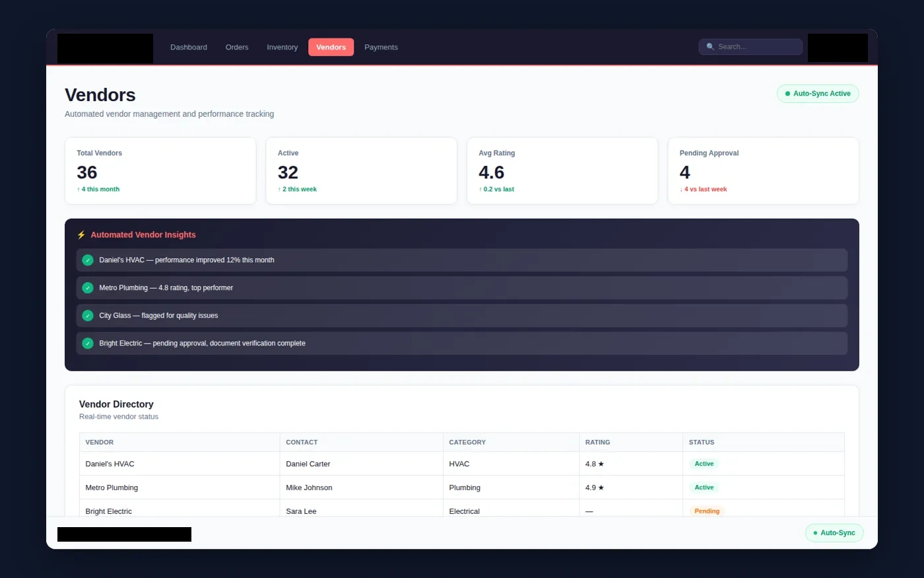Click the STATUS column header
Image resolution: width=924 pixels, height=578 pixels.
[764, 443]
